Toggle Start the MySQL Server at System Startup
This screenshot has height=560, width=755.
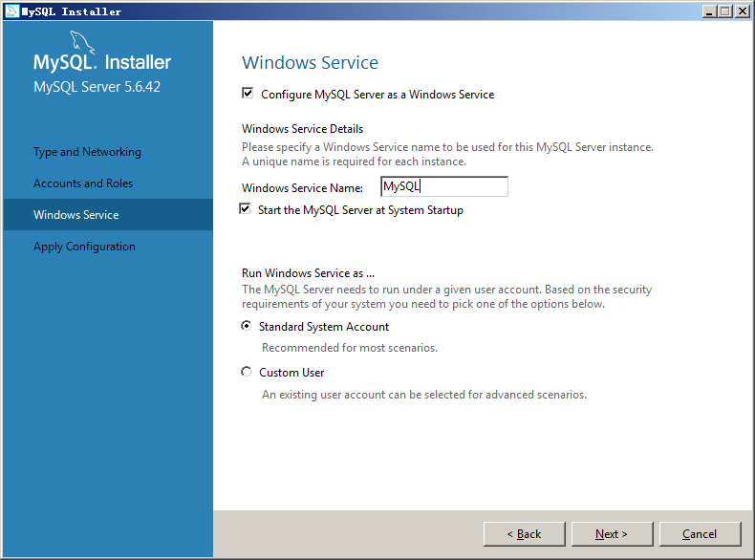(x=245, y=209)
